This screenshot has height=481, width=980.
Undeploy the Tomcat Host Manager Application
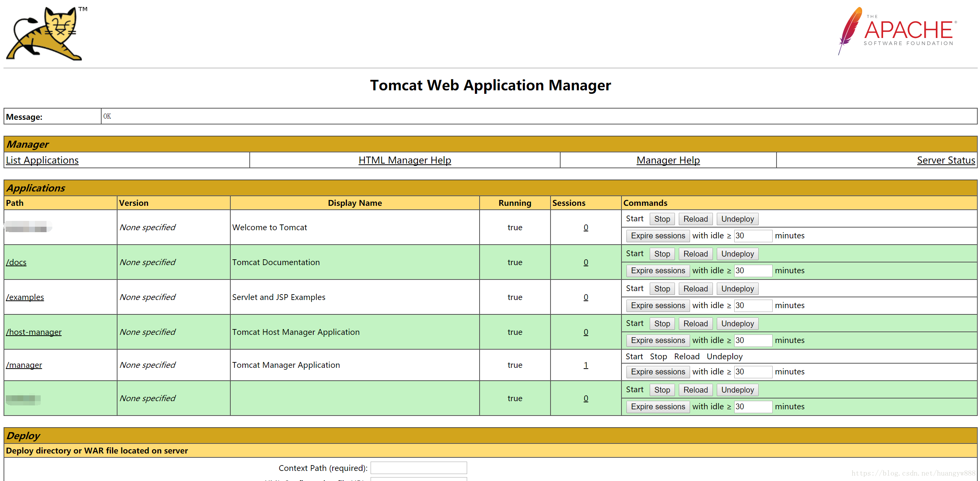(737, 324)
